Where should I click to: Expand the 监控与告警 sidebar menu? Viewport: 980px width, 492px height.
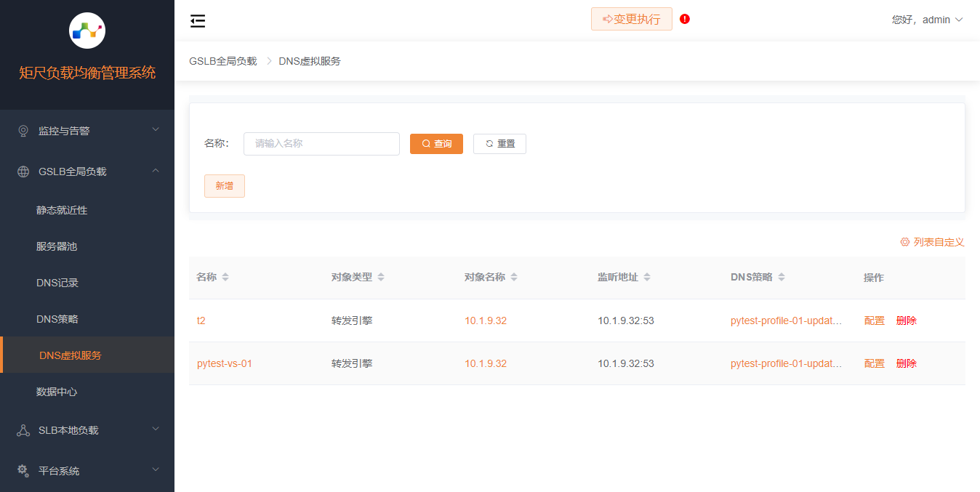click(87, 131)
